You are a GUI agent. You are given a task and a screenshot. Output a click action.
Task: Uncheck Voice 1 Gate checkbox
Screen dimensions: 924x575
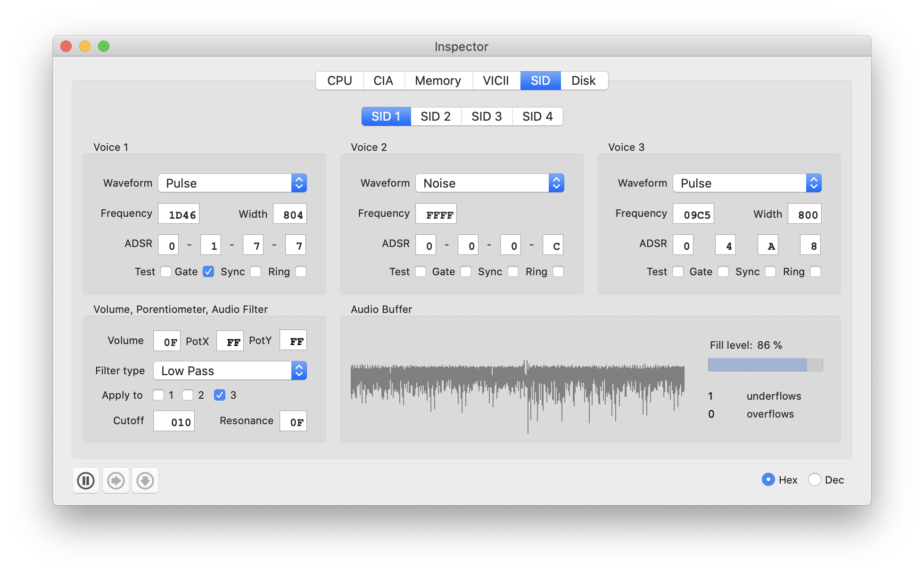[208, 271]
